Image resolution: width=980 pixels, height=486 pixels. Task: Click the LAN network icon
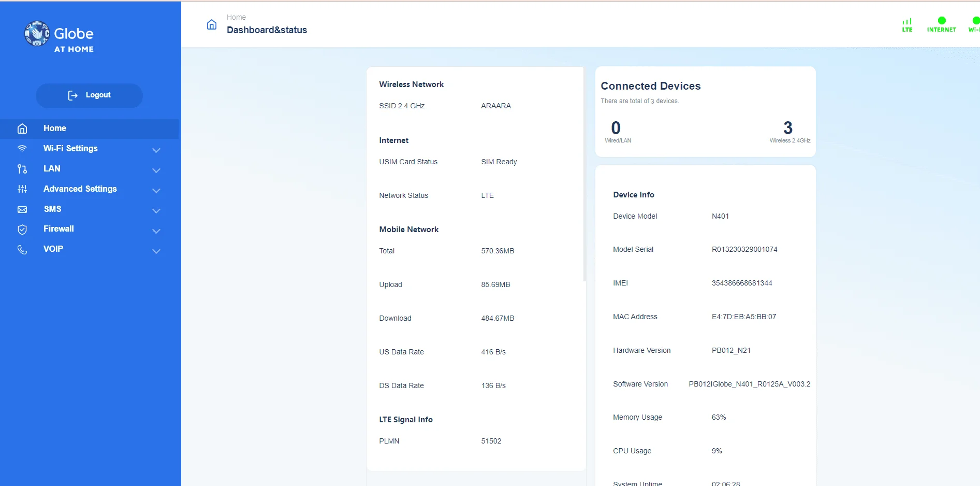pos(22,169)
